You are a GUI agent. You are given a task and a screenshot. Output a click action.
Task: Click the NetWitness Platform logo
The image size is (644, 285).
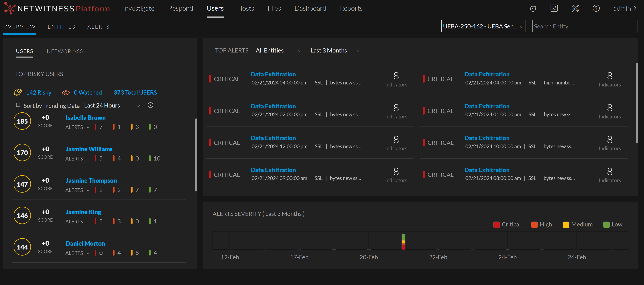(57, 8)
